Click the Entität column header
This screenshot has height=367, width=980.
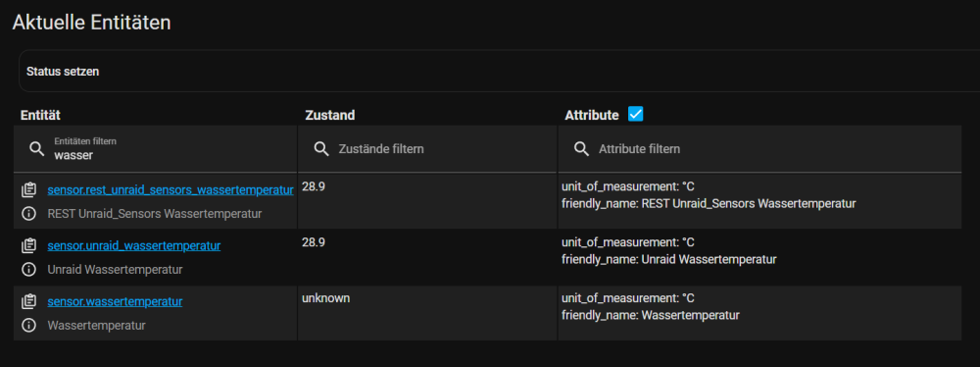40,115
